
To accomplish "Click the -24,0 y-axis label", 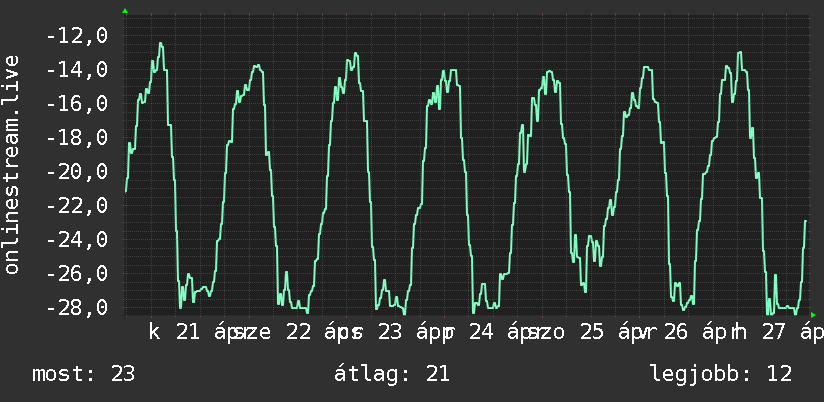I will [x=77, y=240].
